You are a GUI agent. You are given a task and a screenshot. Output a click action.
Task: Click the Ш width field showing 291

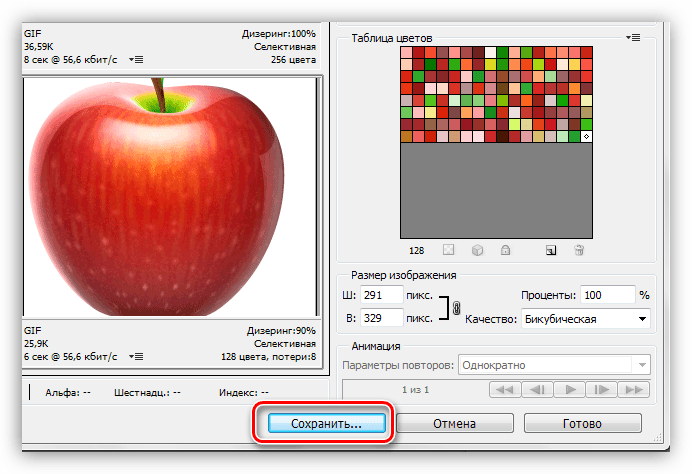[x=382, y=295]
